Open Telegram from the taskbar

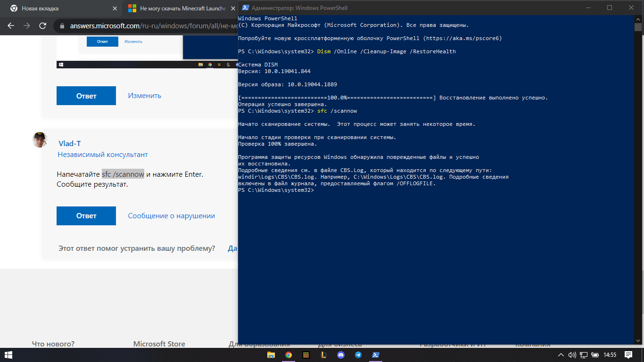point(358,355)
